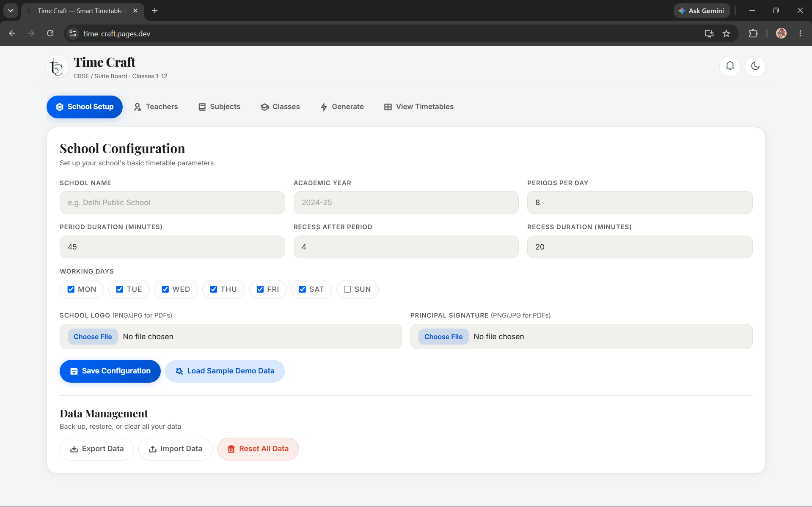Image resolution: width=812 pixels, height=507 pixels.
Task: Open the View Timetables tab
Action: pyautogui.click(x=418, y=107)
